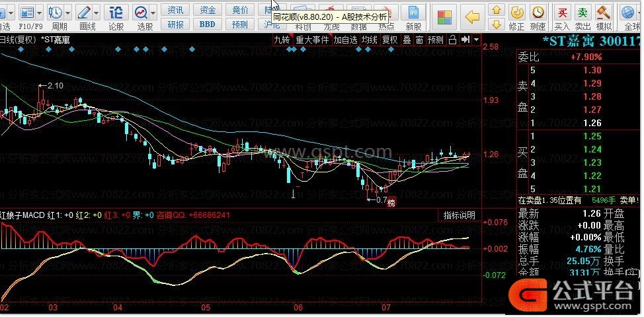
Task: Click the 加自选 add-to-watchlist button
Action: 345,40
